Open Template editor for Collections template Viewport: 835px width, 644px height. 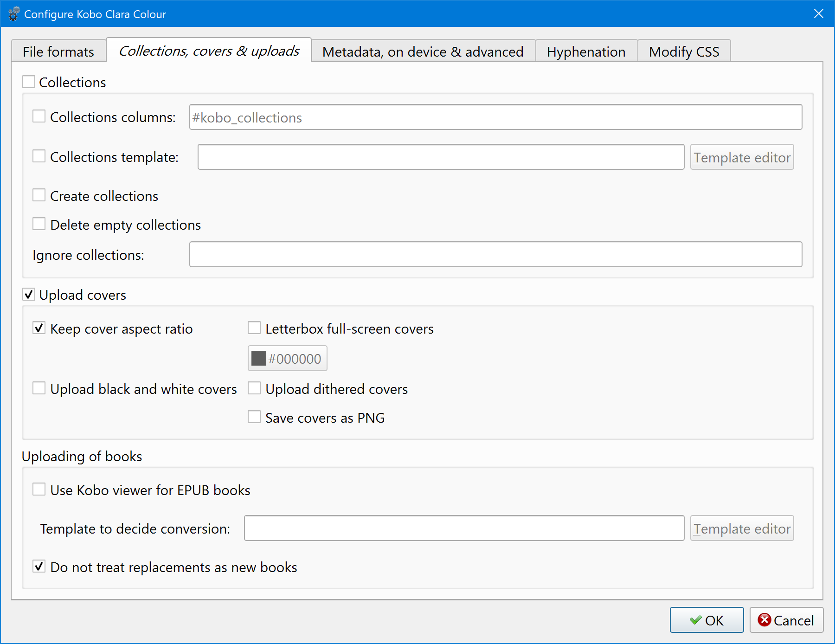741,157
